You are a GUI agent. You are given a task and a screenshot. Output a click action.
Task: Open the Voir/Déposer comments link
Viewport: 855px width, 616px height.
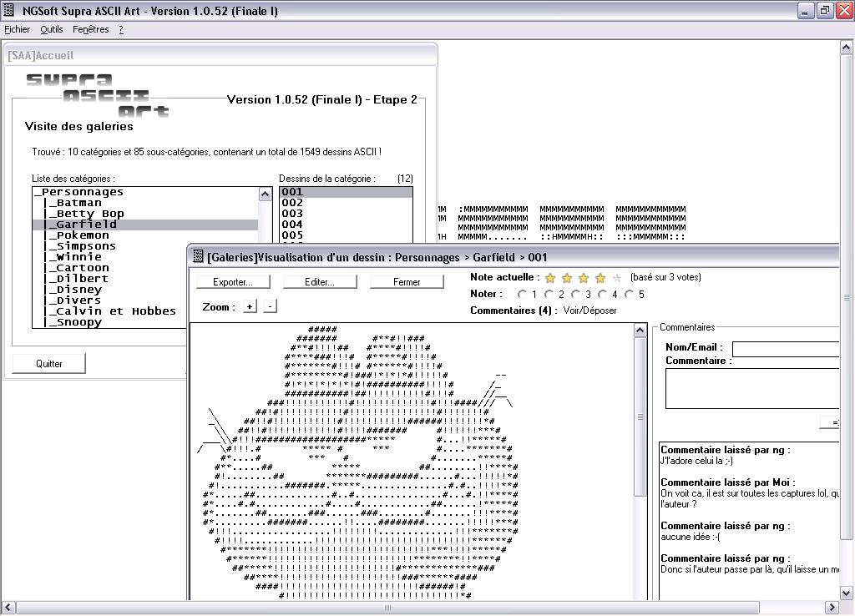coord(589,311)
